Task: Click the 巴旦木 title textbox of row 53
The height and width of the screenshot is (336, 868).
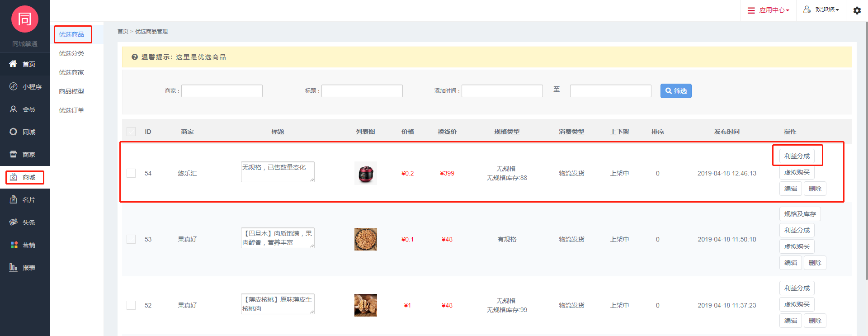Action: coord(278,238)
